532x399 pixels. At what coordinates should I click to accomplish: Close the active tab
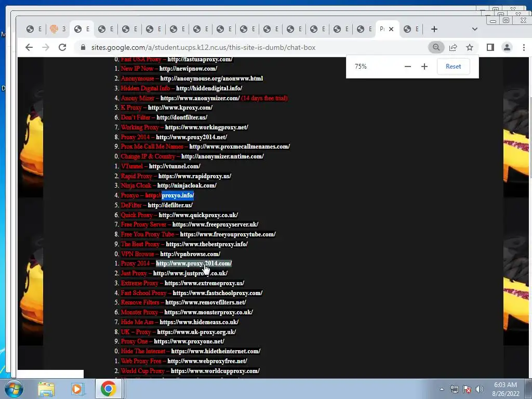(x=391, y=29)
